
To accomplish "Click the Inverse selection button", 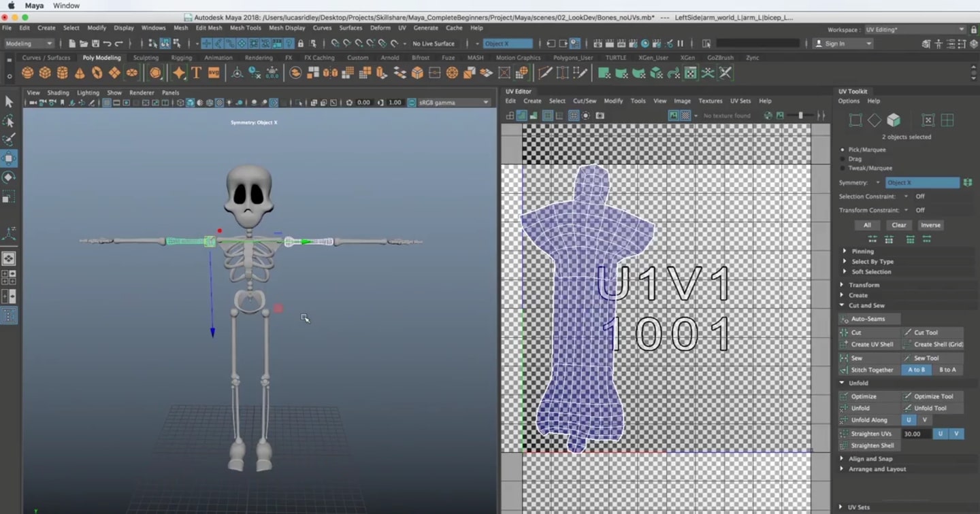I will pos(930,225).
